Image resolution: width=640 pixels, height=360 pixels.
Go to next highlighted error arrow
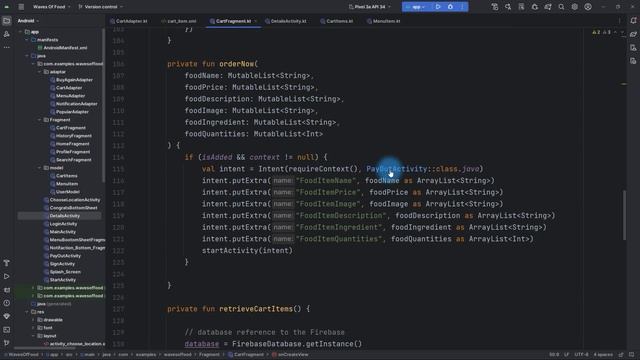(x=622, y=32)
